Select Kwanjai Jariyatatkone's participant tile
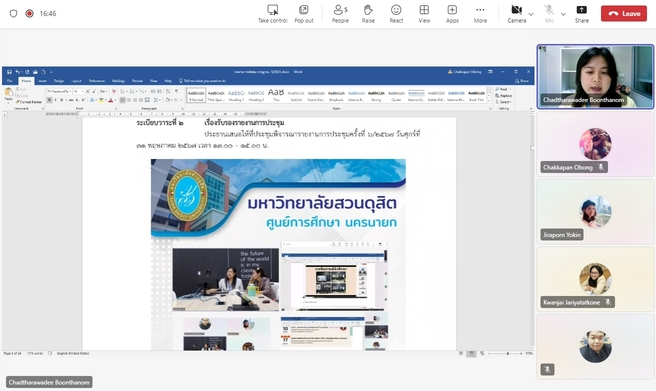Viewport: 656px width, 391px height. coord(595,279)
